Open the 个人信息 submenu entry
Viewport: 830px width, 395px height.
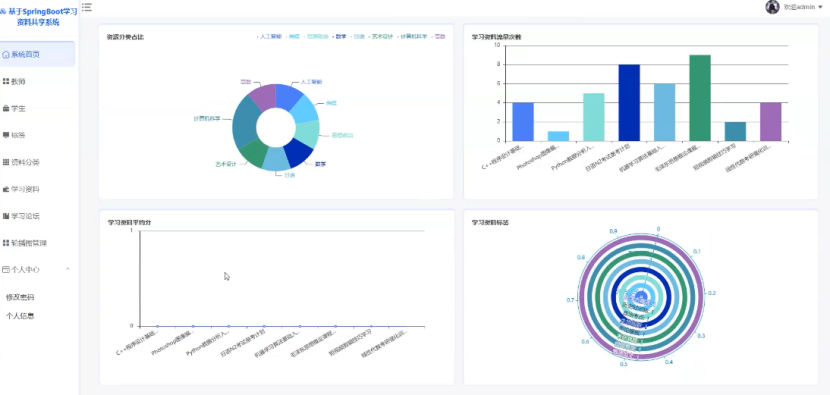[x=20, y=316]
